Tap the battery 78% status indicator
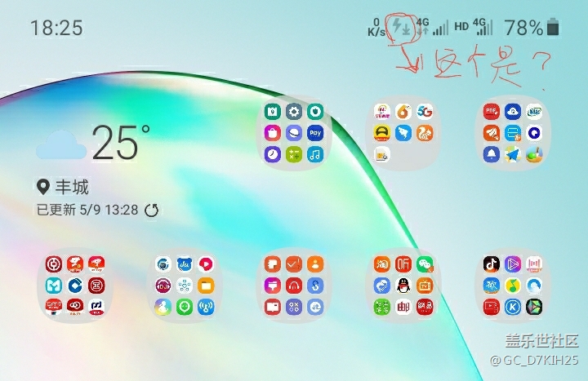The width and height of the screenshot is (588, 381). 532,28
